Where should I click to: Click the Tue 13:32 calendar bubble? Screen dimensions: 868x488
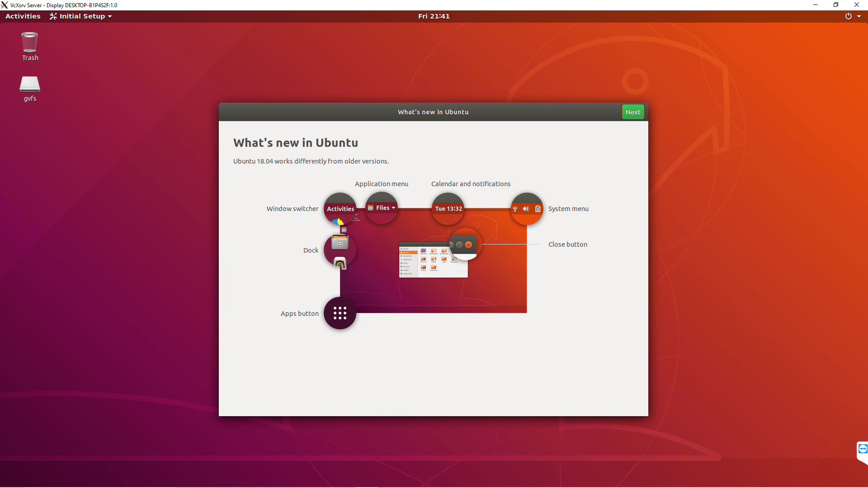coord(448,209)
